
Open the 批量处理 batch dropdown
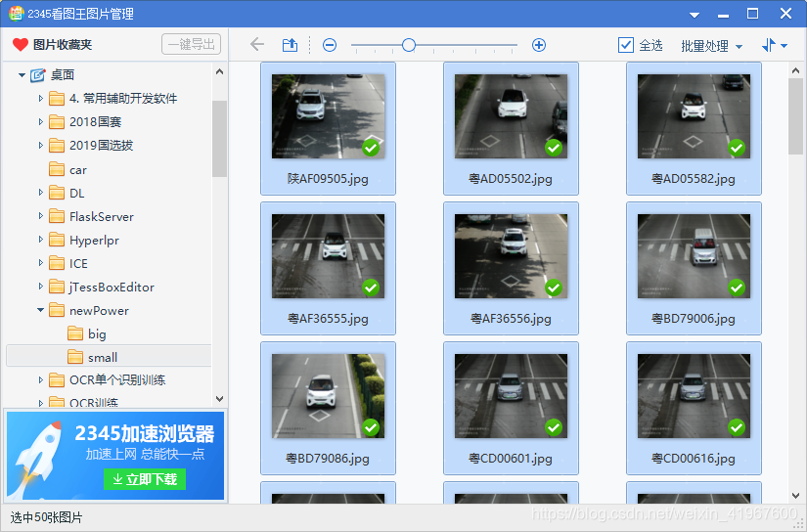coord(711,46)
